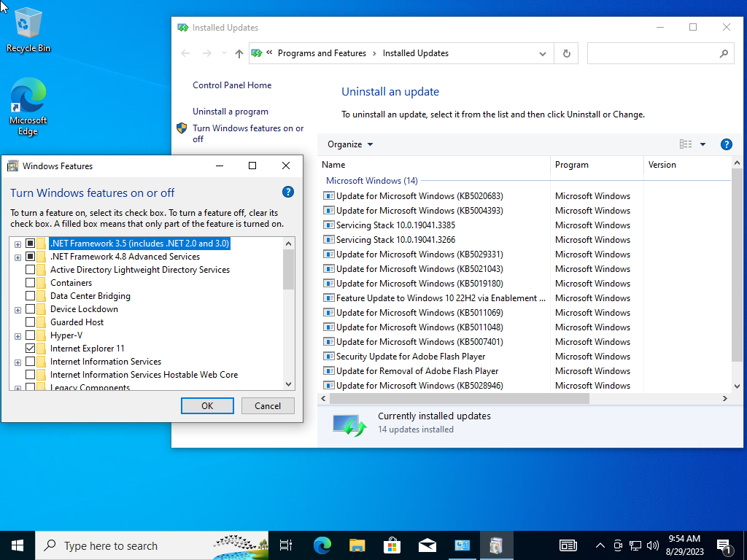This screenshot has height=560, width=747.
Task: Collapse the Microsoft Windows (14) group
Action: pyautogui.click(x=371, y=181)
